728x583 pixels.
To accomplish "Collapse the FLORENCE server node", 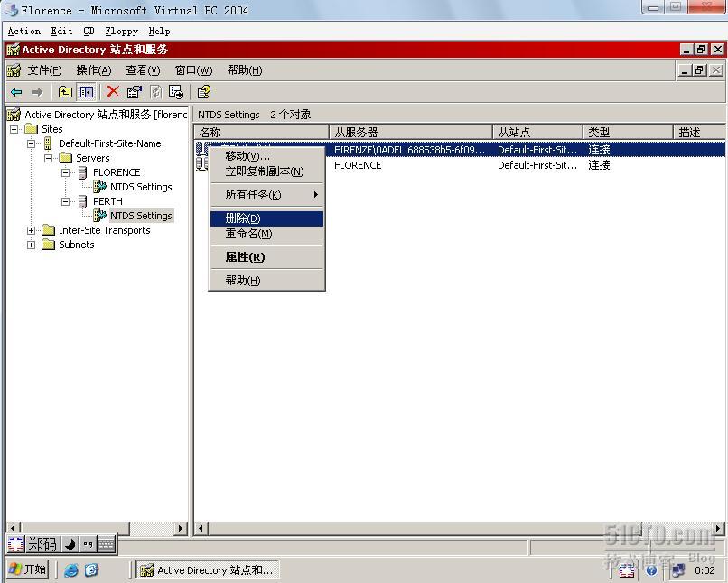I will (x=65, y=172).
